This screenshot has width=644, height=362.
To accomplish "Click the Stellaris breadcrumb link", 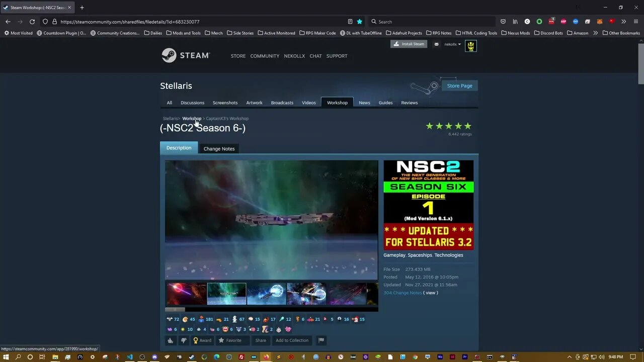I will coord(170,119).
